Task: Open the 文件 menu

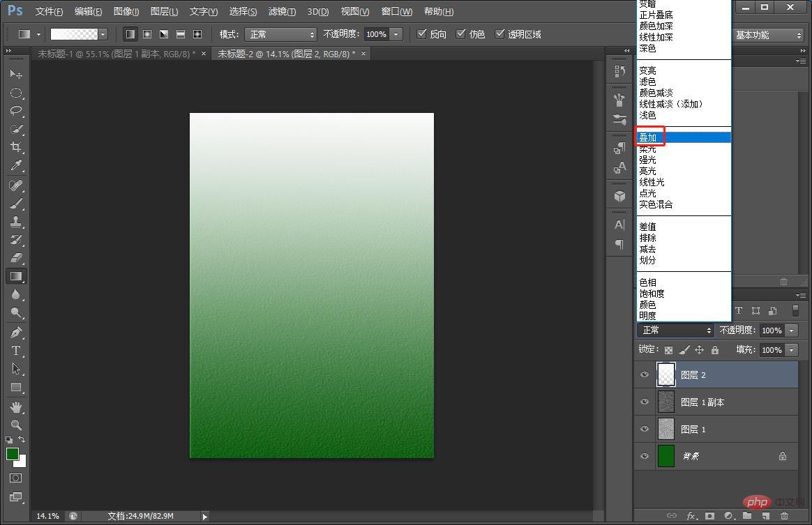Action: pyautogui.click(x=50, y=11)
